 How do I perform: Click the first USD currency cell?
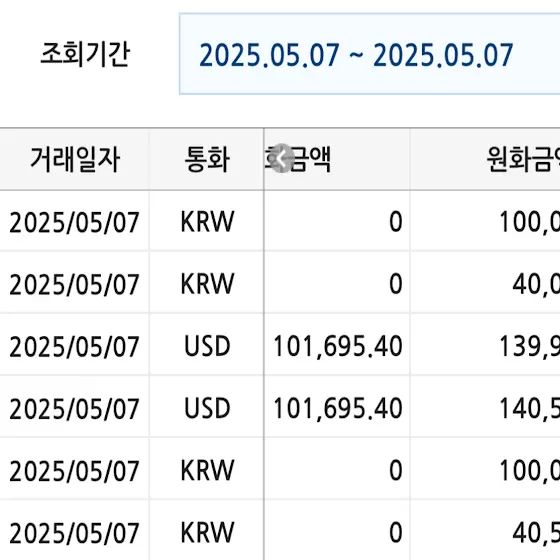(x=207, y=346)
